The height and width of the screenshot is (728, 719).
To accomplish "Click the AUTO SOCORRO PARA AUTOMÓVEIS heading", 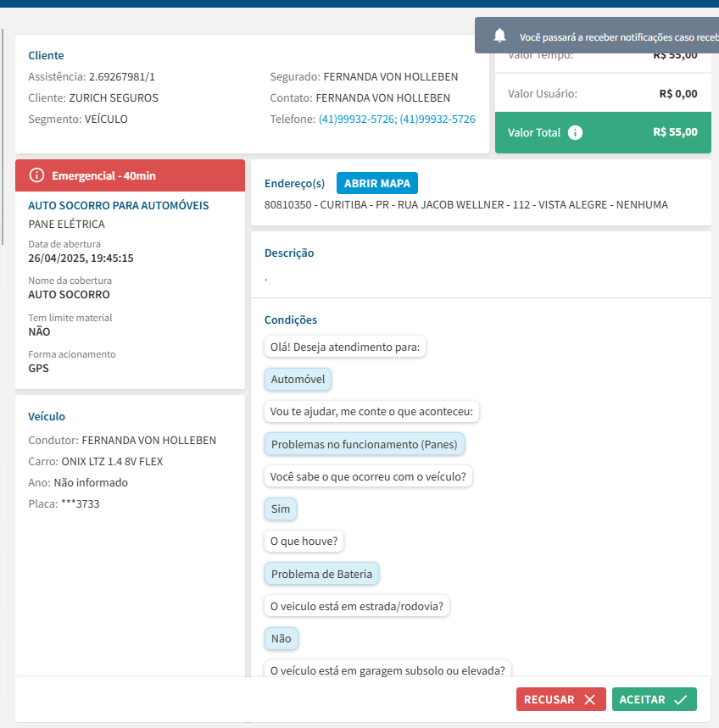I will pos(118,205).
